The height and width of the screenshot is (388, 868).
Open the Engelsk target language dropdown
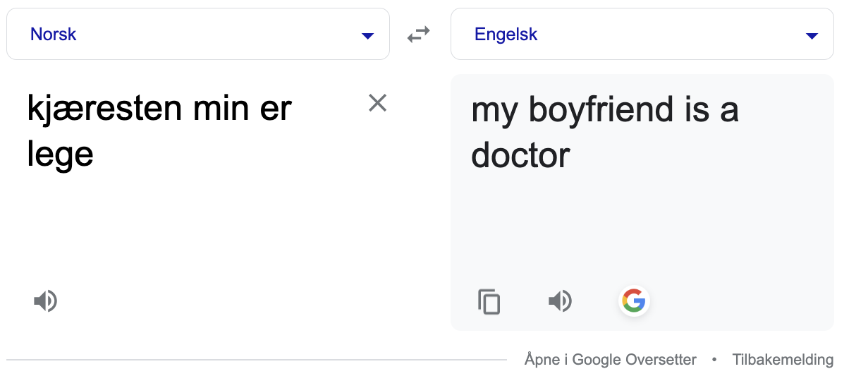point(642,34)
